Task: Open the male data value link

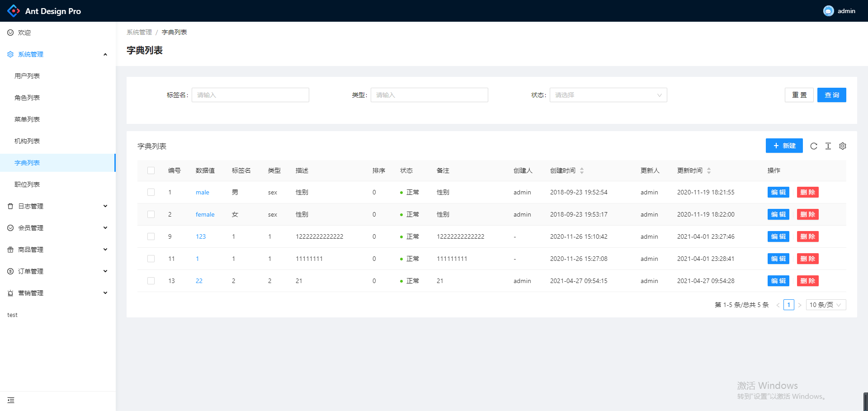Action: point(203,192)
